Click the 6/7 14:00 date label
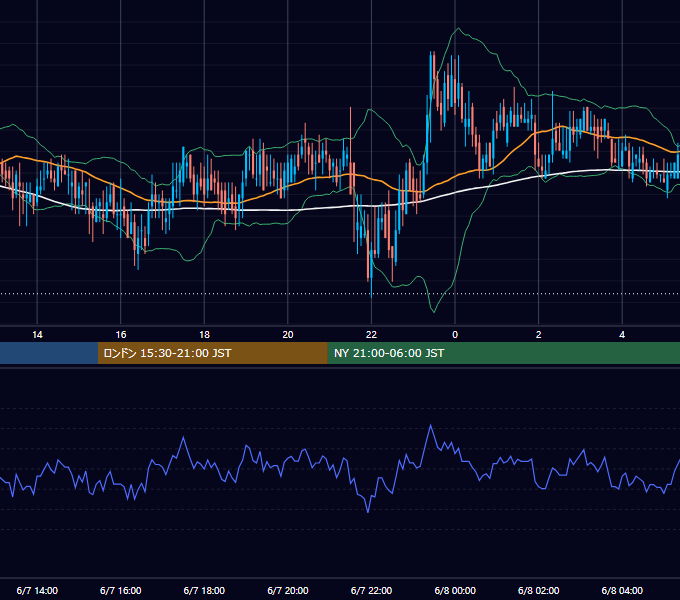 [x=37, y=590]
